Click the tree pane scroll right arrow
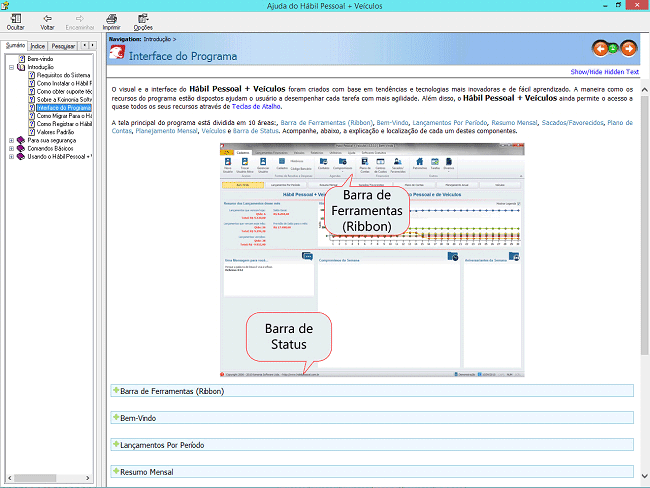This screenshot has height=488, width=650. pos(87,478)
